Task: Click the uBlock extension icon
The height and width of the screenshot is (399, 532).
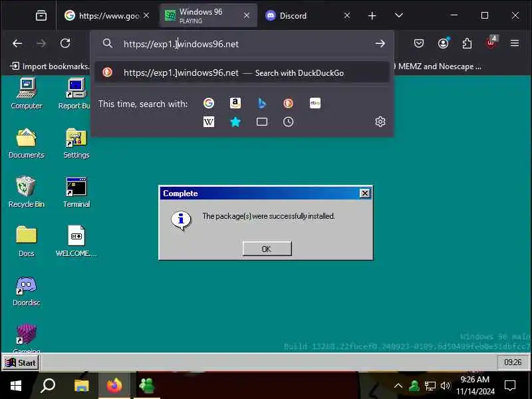Action: [491, 43]
